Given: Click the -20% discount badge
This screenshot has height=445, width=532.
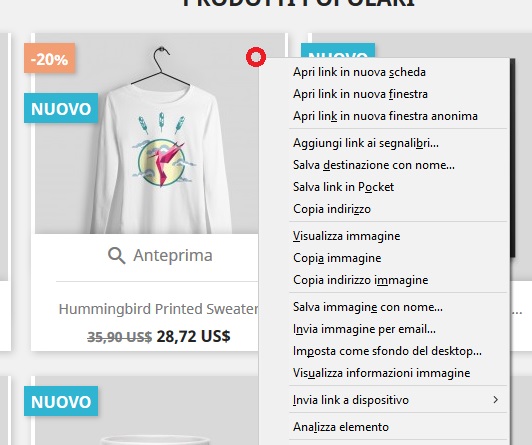Looking at the screenshot, I should coord(50,58).
